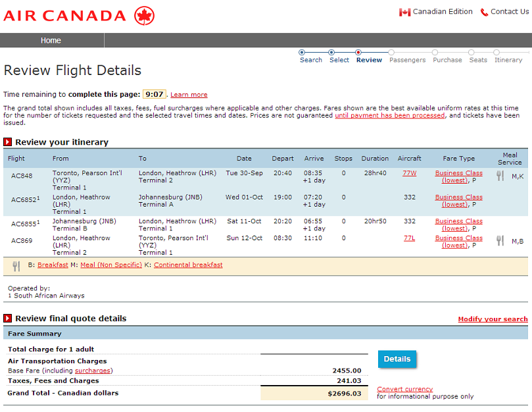Select the Select step circle in progress bar
The width and height of the screenshot is (532, 412).
(331, 52)
